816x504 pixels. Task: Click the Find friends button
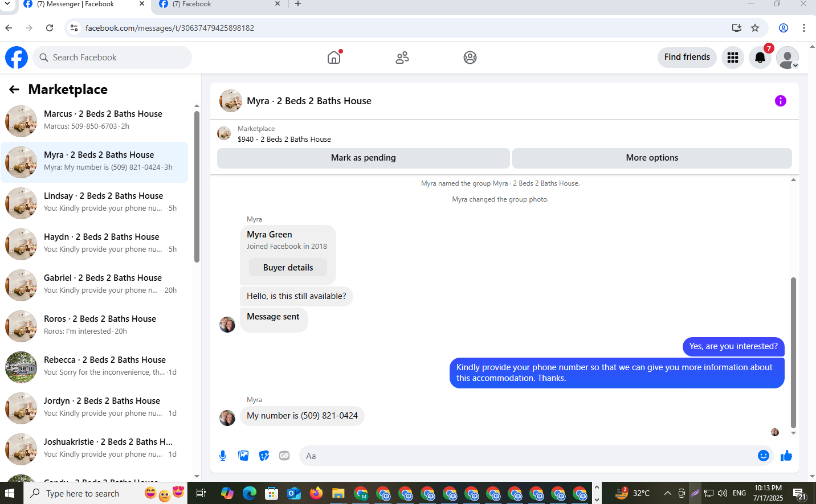pyautogui.click(x=687, y=57)
